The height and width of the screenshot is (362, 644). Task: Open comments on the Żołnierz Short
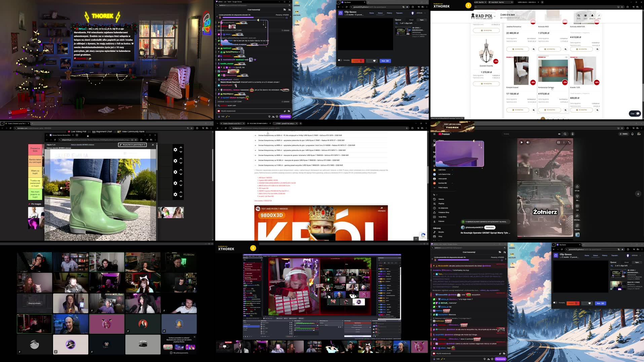pos(577,206)
